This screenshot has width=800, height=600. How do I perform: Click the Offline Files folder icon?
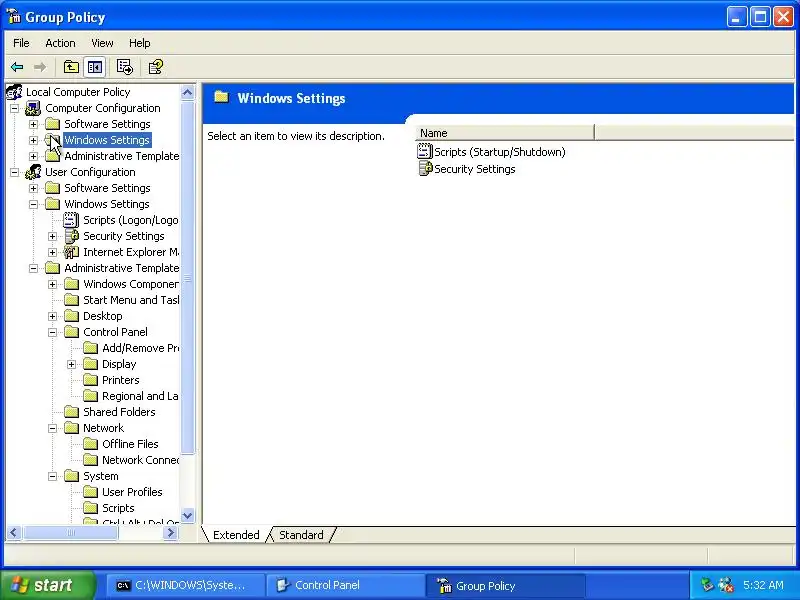(90, 444)
